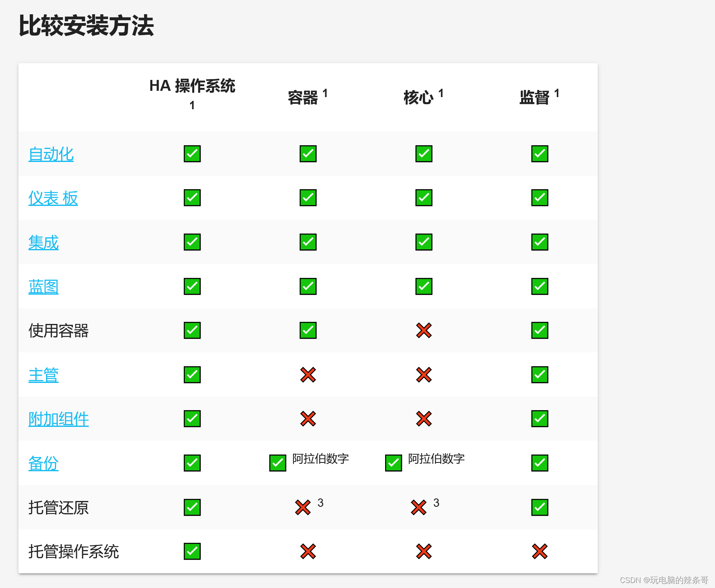Screen dimensions: 715x588
Task: Click the red X for 托管还原 under 核心
Action: (x=419, y=507)
